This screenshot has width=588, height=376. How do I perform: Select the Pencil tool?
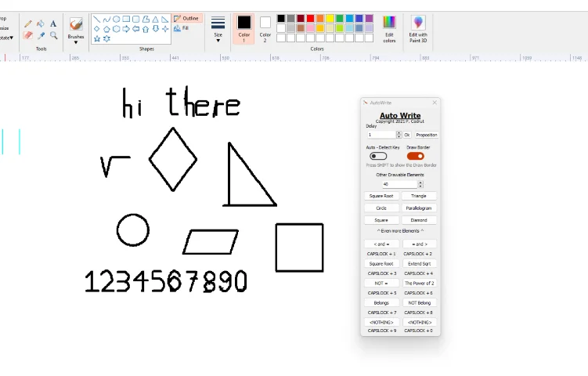[x=27, y=24]
